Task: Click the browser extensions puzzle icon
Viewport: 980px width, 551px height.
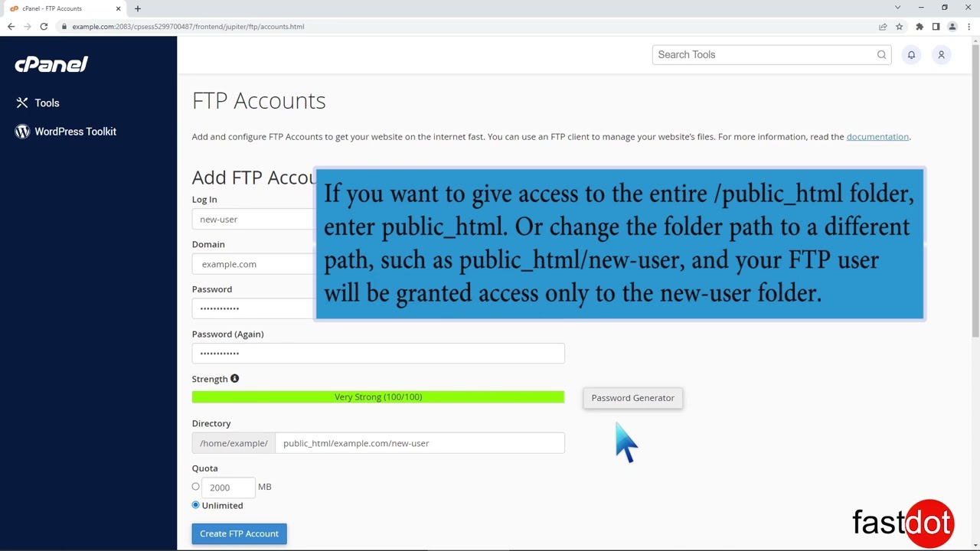Action: [920, 26]
